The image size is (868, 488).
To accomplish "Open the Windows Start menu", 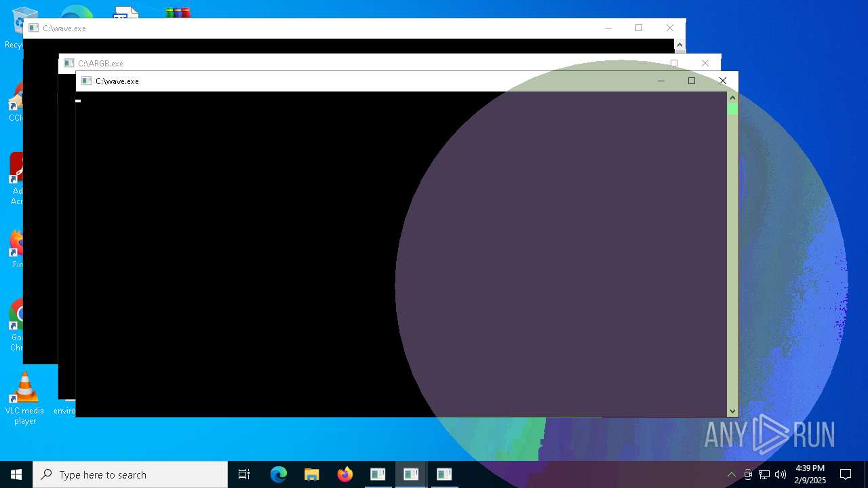I will (16, 474).
